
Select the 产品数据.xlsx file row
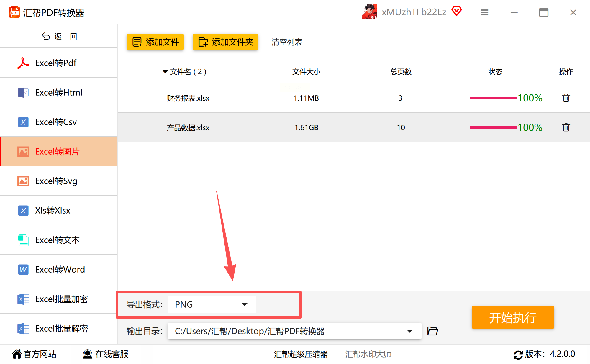(188, 128)
